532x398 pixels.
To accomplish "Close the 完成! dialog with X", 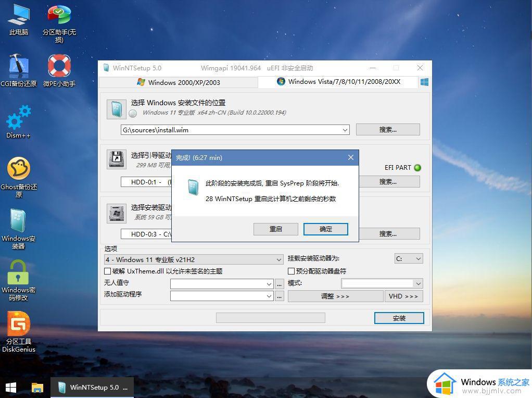I will 351,157.
